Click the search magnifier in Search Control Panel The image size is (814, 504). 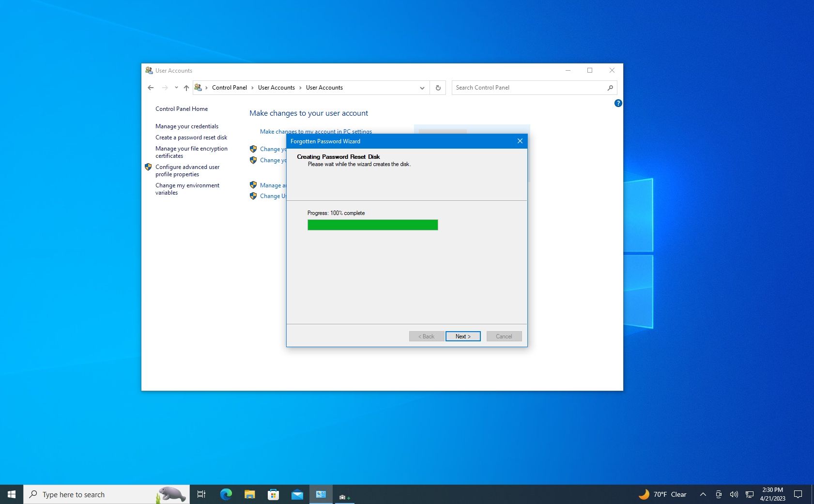point(610,88)
